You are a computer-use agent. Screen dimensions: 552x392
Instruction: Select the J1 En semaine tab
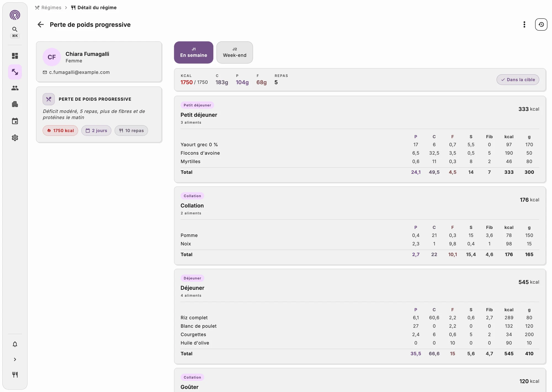[x=193, y=52]
